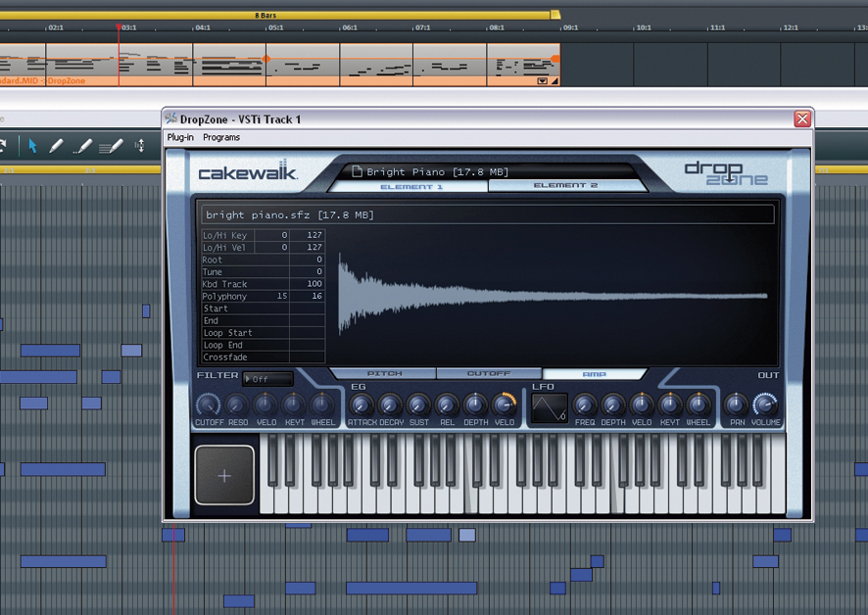This screenshot has width=868, height=615.
Task: Click the Lo/Hi Key high value 127
Action: pyautogui.click(x=308, y=235)
